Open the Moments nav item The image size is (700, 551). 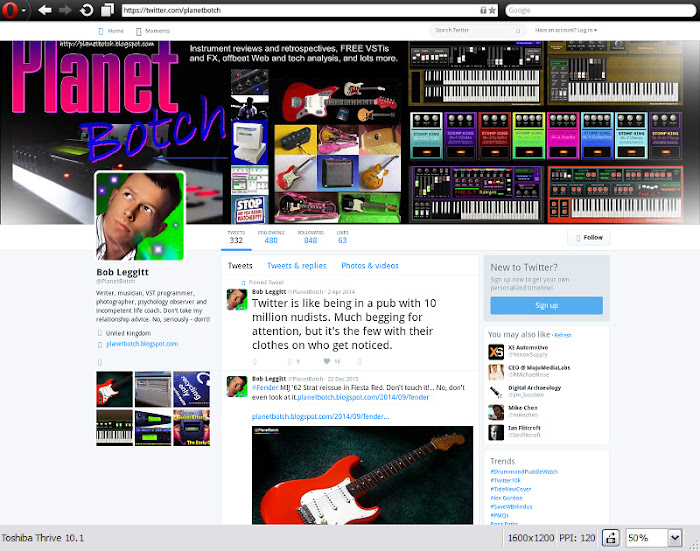(x=153, y=31)
